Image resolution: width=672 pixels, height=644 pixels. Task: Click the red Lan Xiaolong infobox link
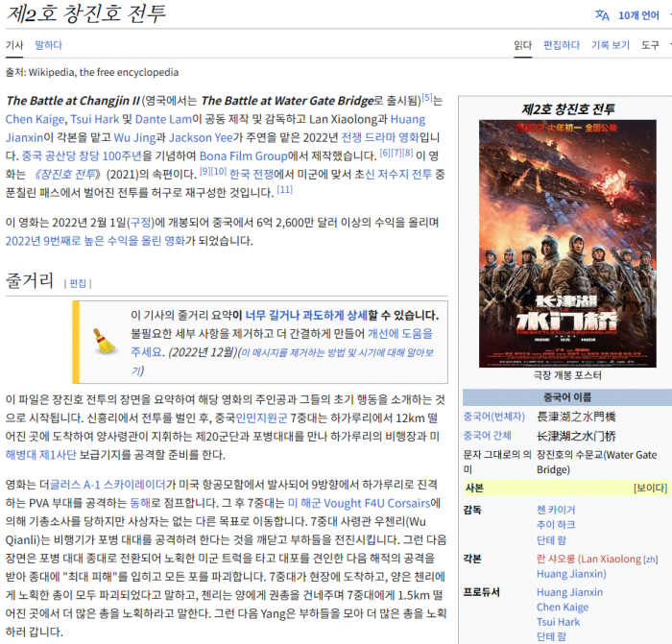coord(588,559)
